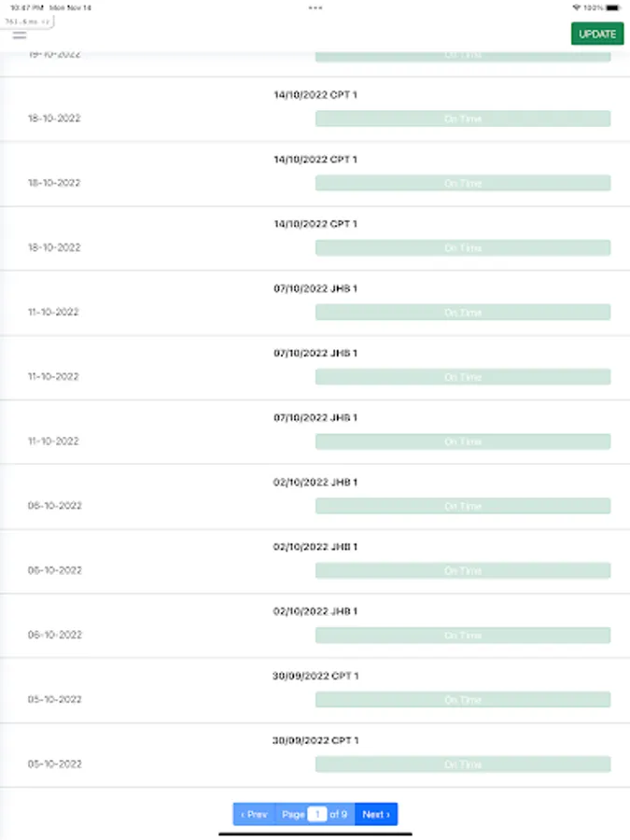630x840 pixels.
Task: Focus the page number input field
Action: 317,814
